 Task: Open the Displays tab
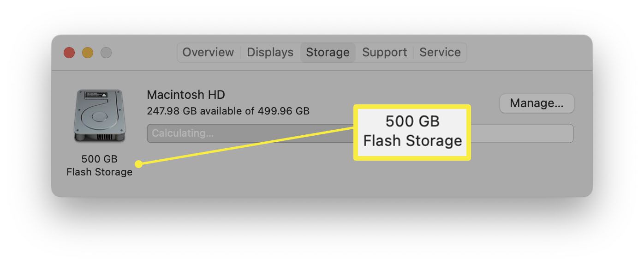[270, 53]
